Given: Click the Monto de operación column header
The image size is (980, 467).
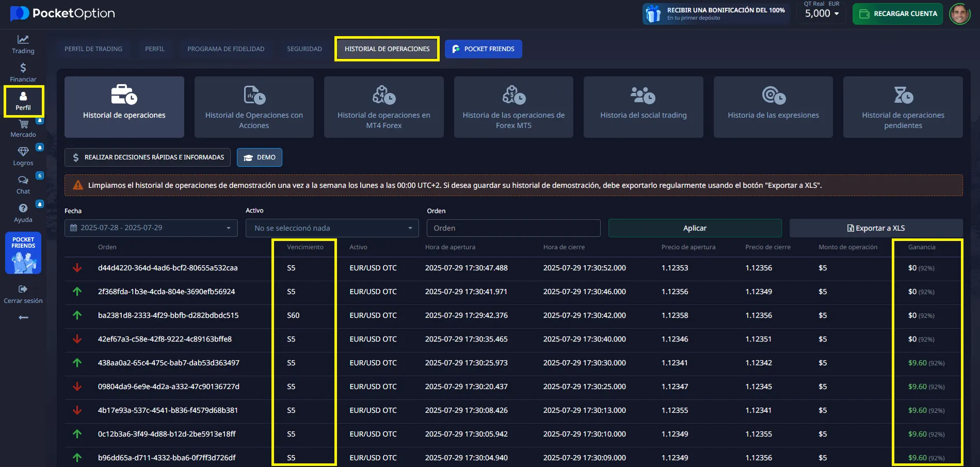Looking at the screenshot, I should click(x=848, y=247).
